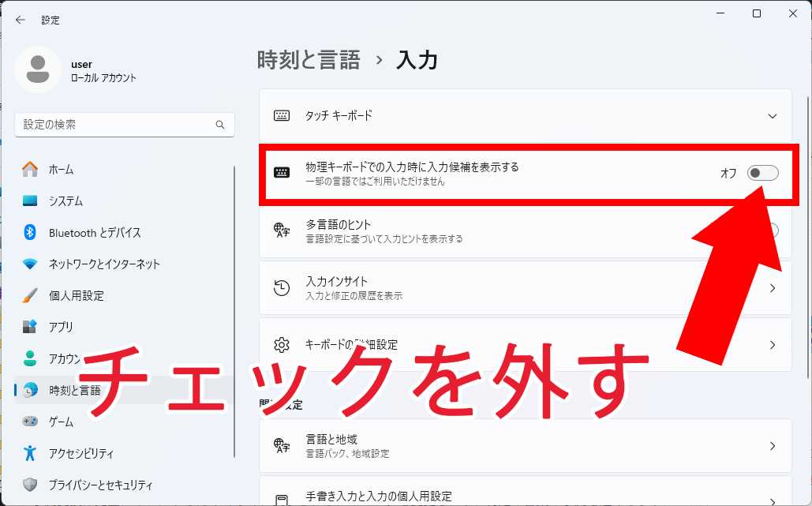
Task: Open 手書き入力と入力の個人用設定
Action: coord(379,497)
